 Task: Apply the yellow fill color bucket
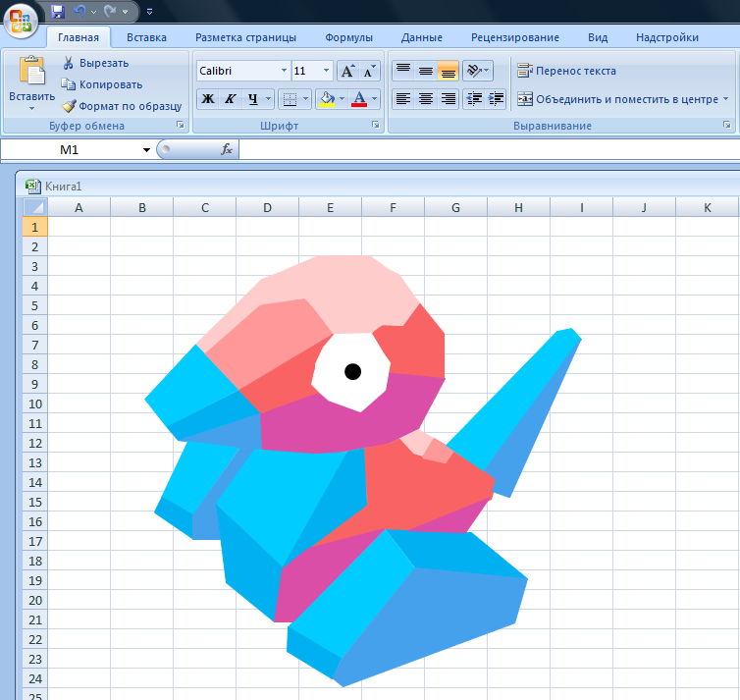click(x=327, y=99)
